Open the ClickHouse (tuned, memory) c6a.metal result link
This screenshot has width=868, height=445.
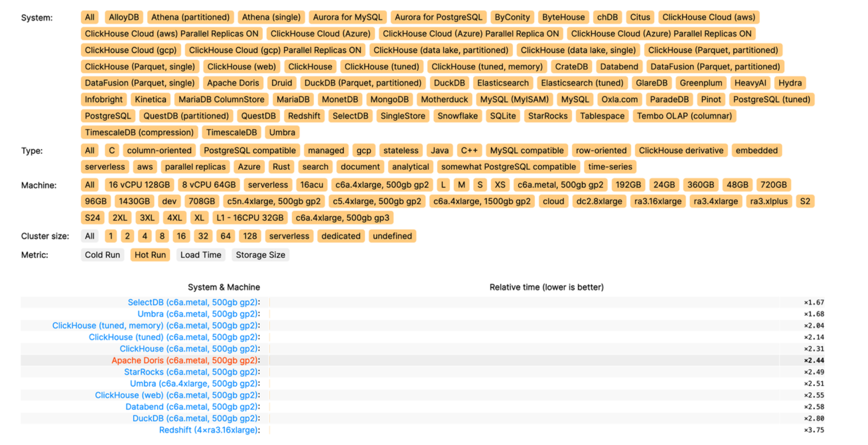(155, 325)
